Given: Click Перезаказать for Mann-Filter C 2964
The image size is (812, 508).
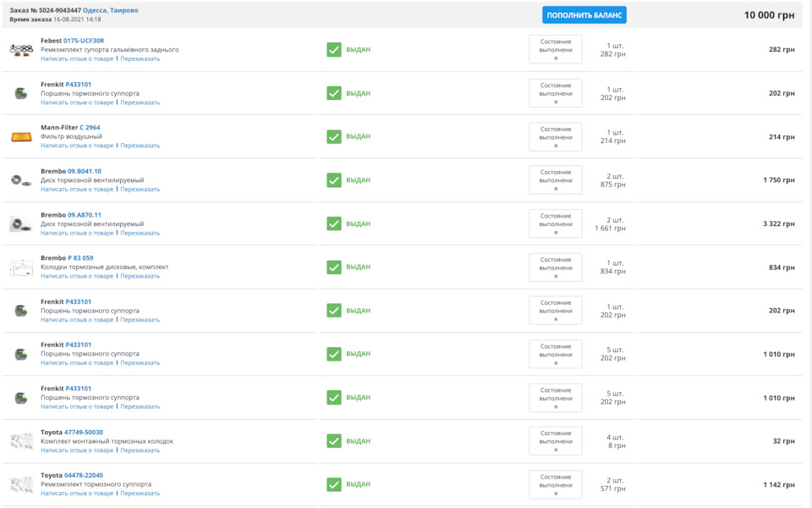Looking at the screenshot, I should [x=140, y=146].
